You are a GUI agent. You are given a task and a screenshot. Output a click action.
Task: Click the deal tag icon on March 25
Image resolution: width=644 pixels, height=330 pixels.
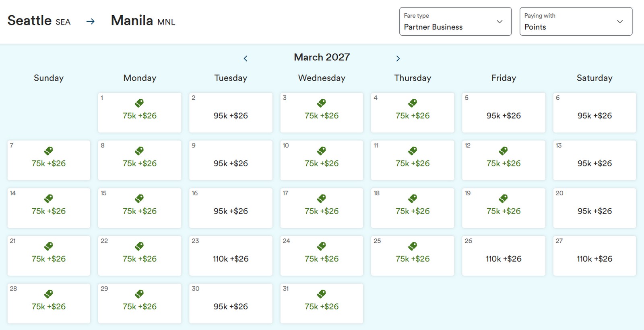point(412,246)
